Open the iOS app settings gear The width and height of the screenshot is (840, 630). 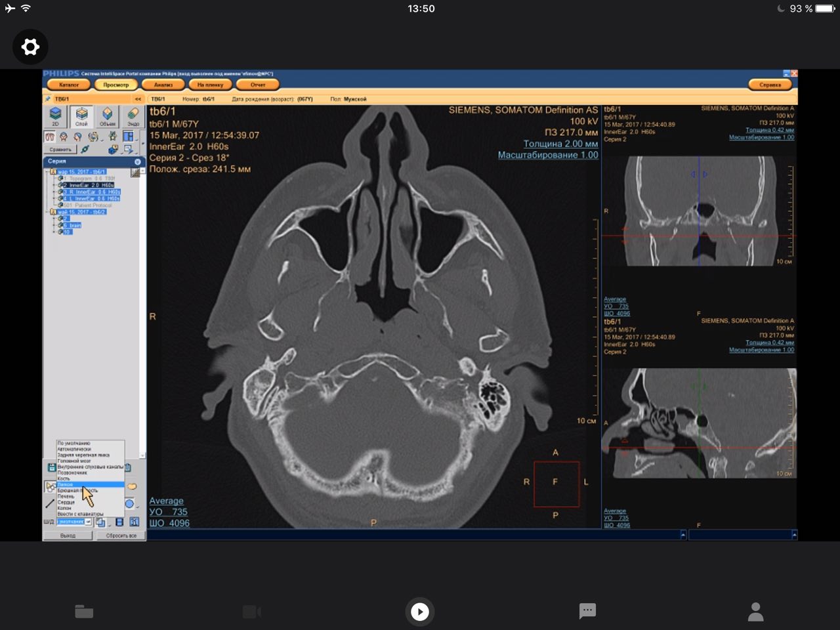point(30,47)
